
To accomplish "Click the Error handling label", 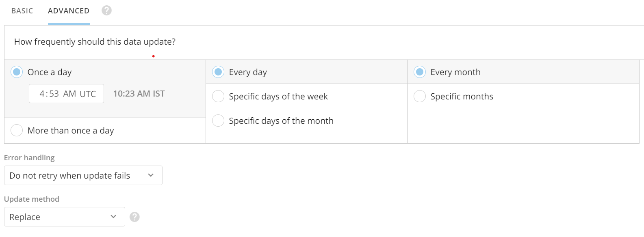I will click(x=29, y=158).
